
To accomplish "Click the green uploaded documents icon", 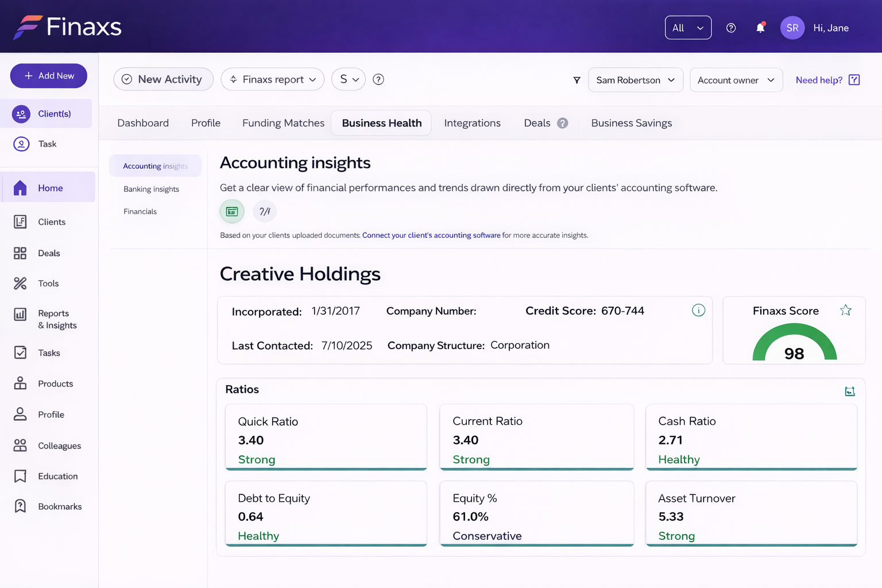I will point(232,211).
